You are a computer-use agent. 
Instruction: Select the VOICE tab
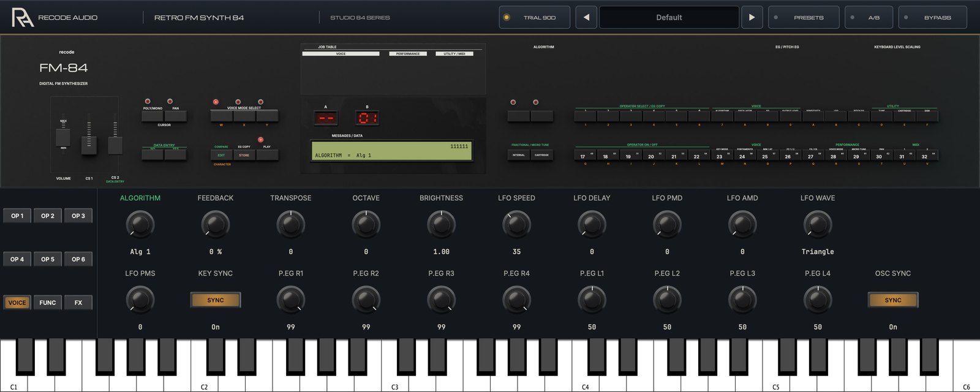point(17,303)
